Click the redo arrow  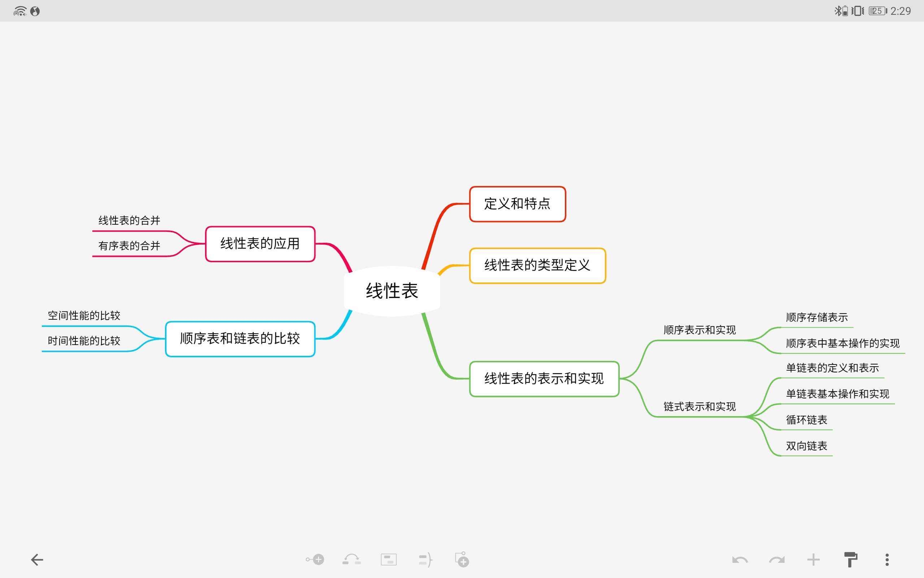tap(777, 560)
